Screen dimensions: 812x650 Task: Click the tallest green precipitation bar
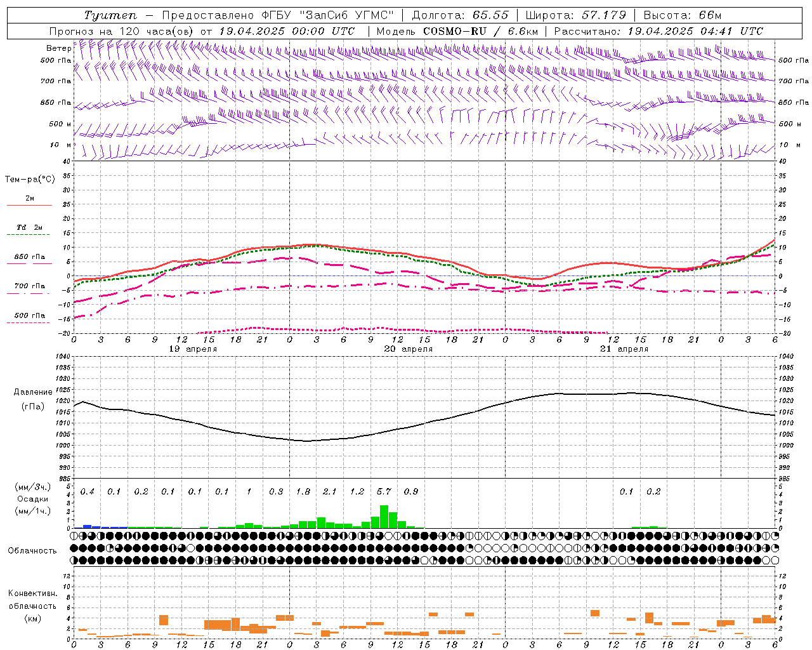(x=384, y=517)
